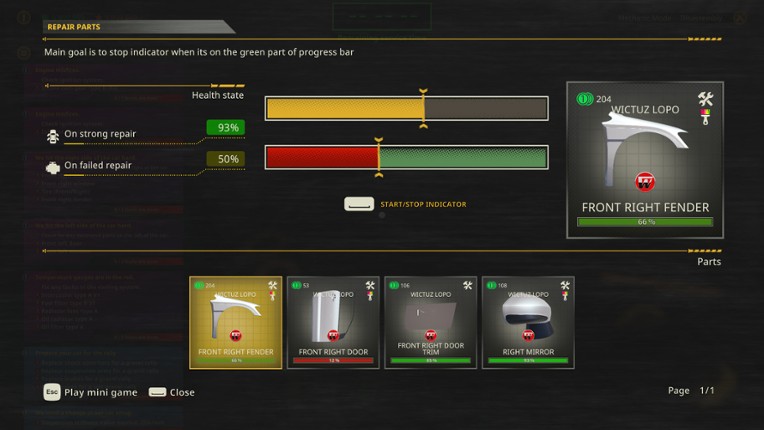Click the Play mini game label
Screen dimensions: 764x430
pyautogui.click(x=100, y=392)
